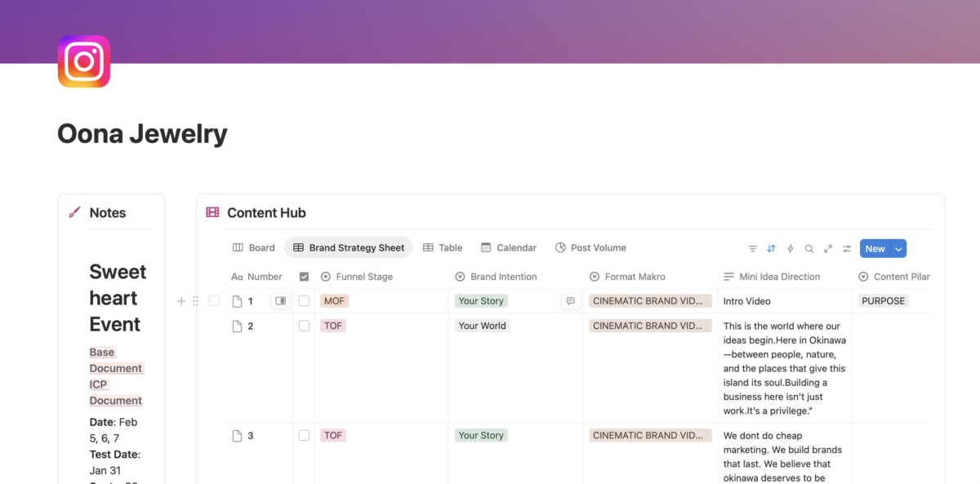
Task: Open the Base Document link in Notes
Action: (x=115, y=360)
